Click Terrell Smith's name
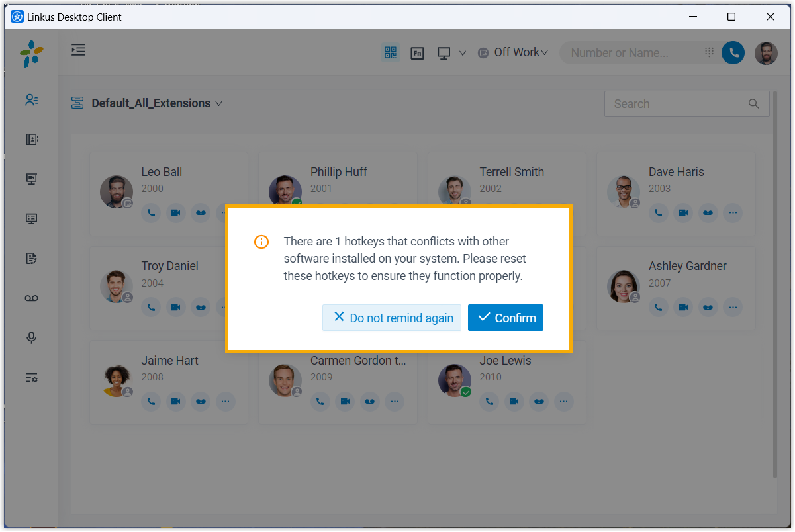The height and width of the screenshot is (532, 795). (x=512, y=172)
